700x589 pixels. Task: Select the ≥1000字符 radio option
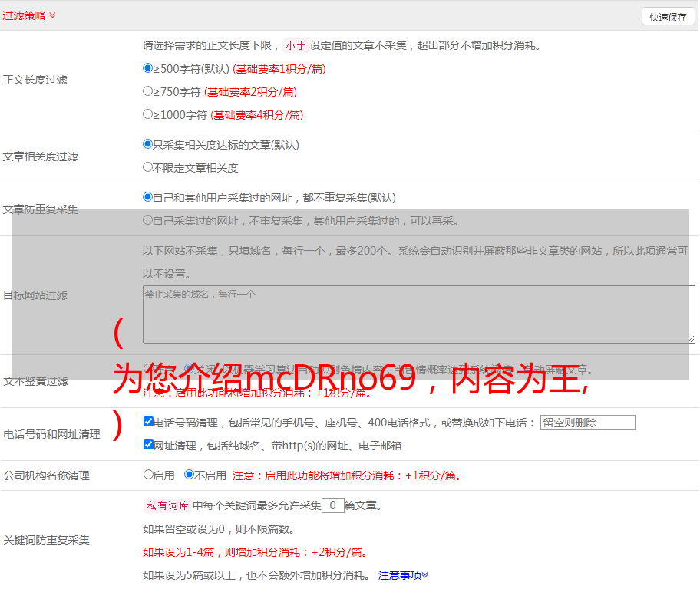click(148, 114)
